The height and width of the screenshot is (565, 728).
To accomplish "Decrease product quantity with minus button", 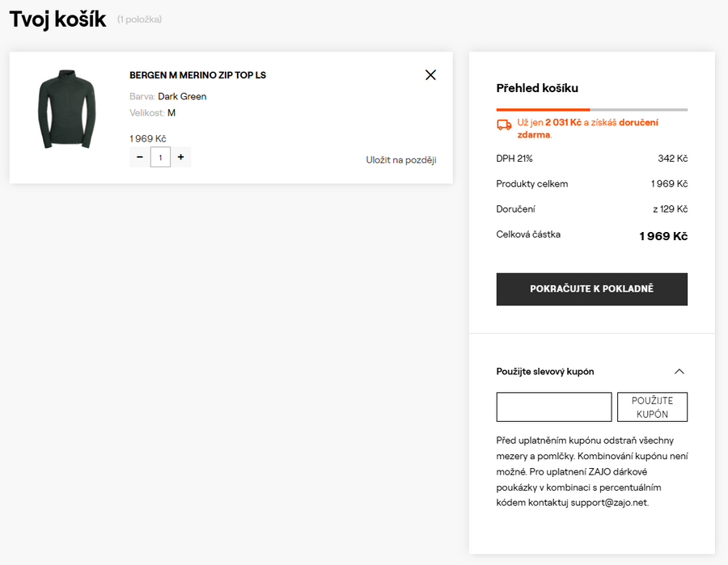I will (140, 157).
